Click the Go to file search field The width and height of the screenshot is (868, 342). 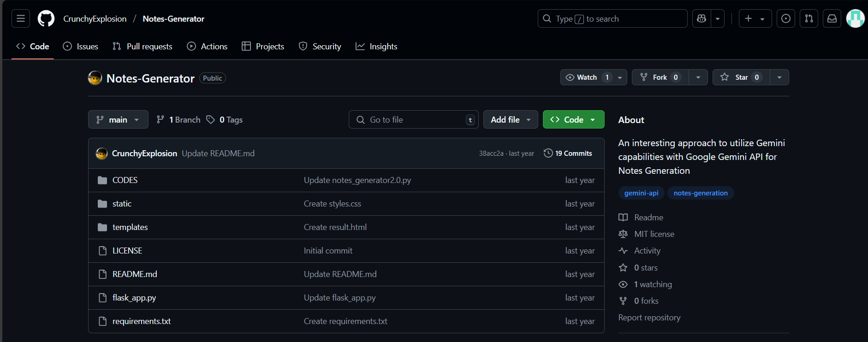[414, 119]
